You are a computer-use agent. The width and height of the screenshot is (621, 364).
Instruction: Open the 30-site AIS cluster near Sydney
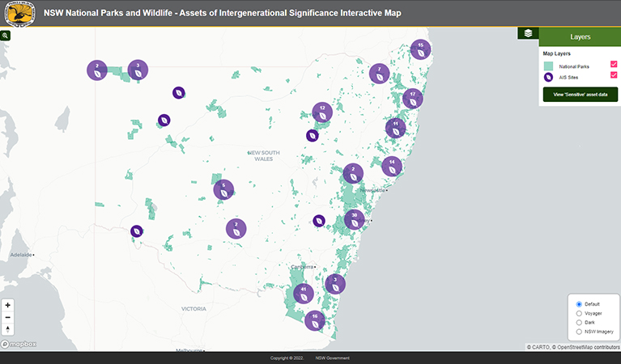click(355, 220)
